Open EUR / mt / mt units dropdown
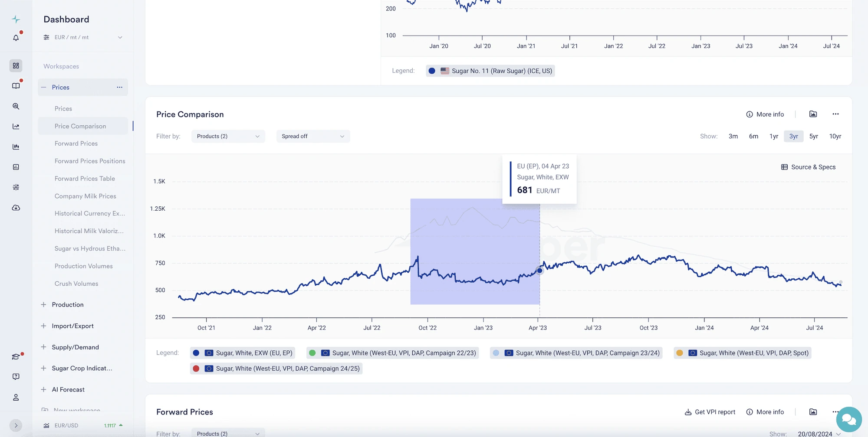Screen dimensions: 868x437 point(83,37)
